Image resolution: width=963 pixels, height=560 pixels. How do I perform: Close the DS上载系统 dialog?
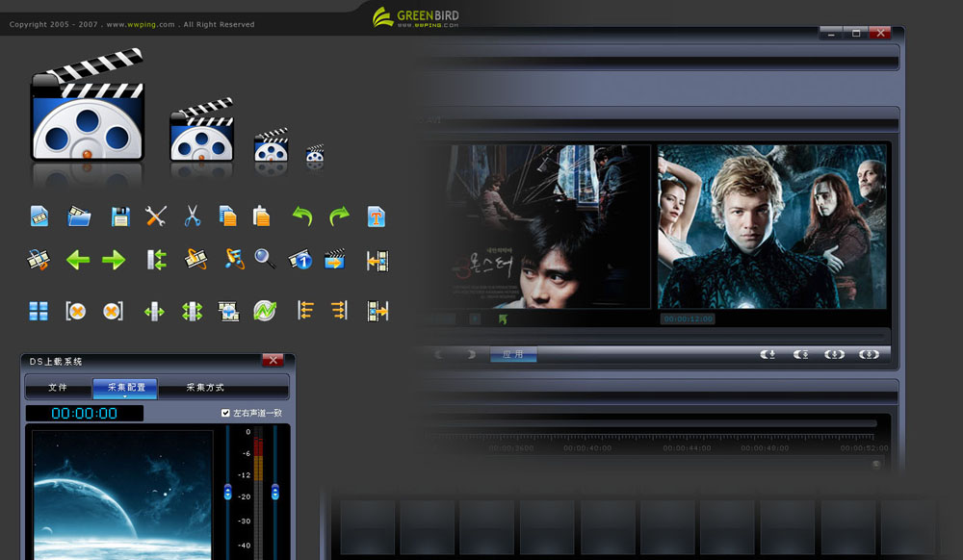273,360
